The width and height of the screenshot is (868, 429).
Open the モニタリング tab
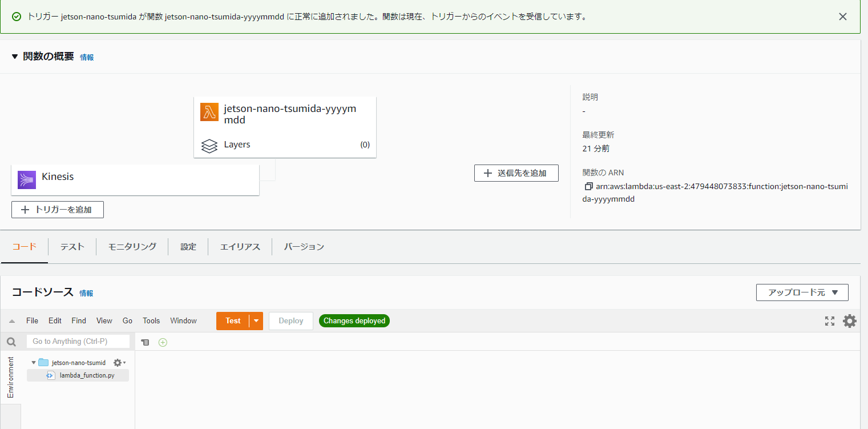[132, 247]
